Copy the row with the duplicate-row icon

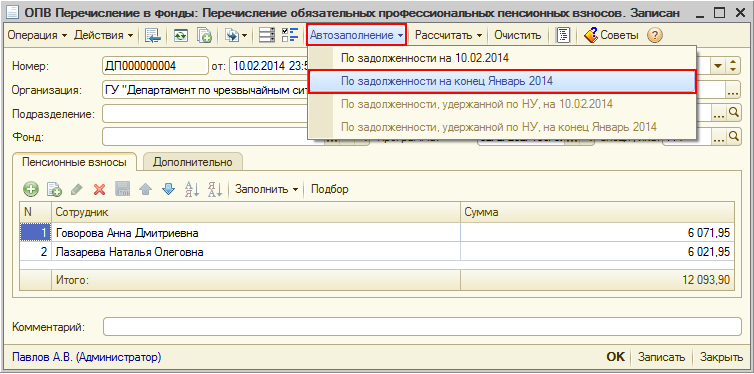tap(54, 189)
